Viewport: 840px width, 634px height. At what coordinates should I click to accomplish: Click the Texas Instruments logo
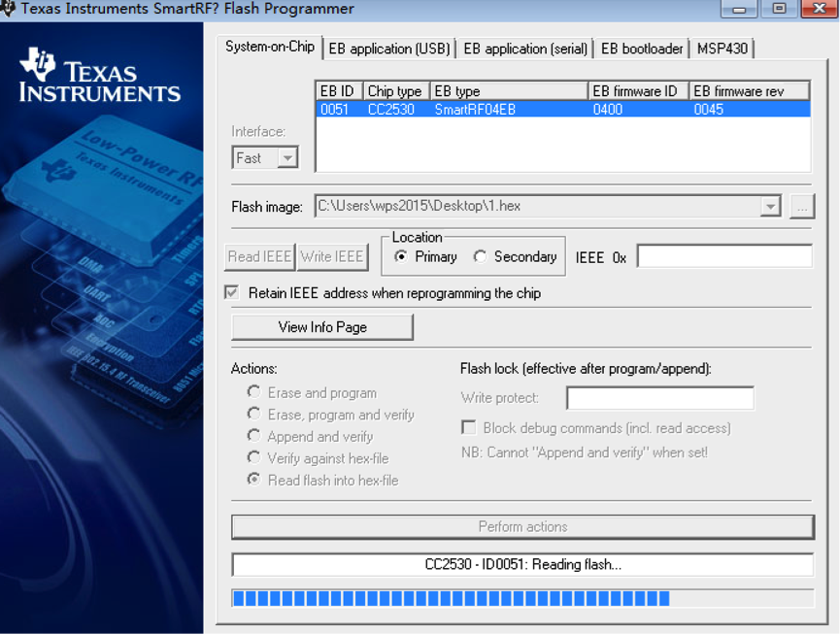pyautogui.click(x=99, y=78)
